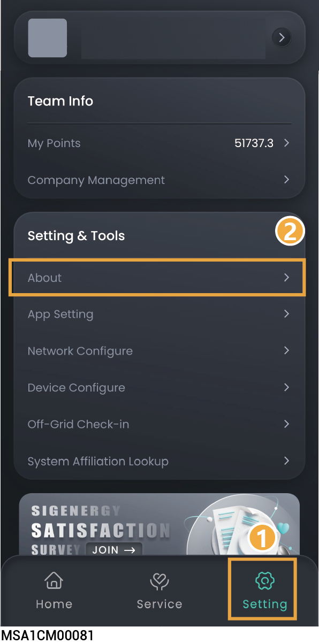319x644 pixels.
Task: Open the Sigenergy Satisfaction Survey banner
Action: [x=159, y=525]
